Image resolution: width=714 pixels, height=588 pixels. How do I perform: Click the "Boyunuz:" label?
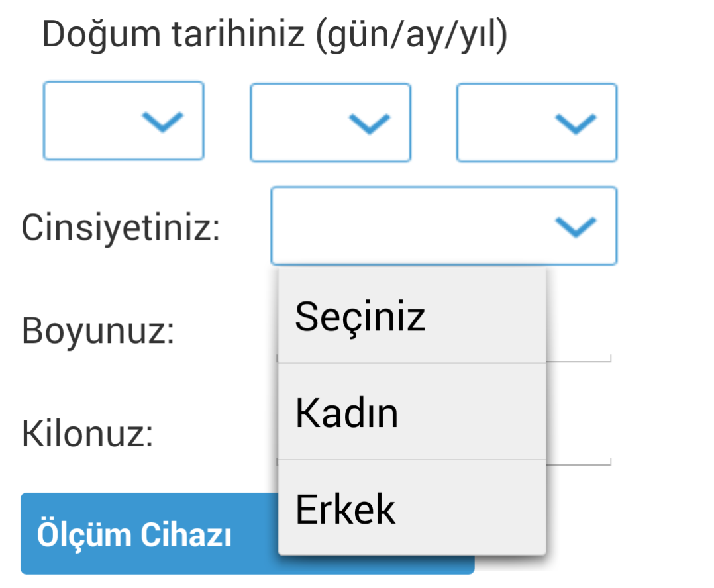coord(98,330)
